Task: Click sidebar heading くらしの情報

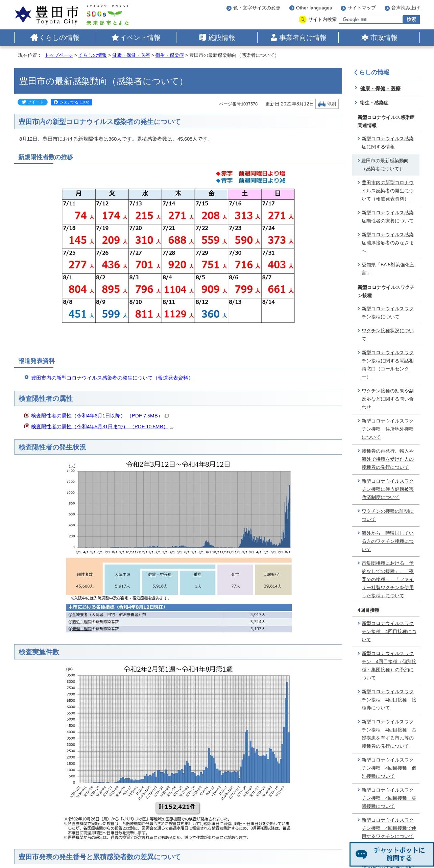Action: point(371,72)
